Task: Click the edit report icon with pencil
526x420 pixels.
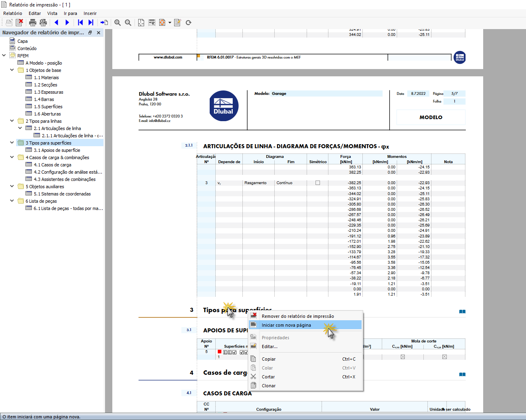Action: 177,23
